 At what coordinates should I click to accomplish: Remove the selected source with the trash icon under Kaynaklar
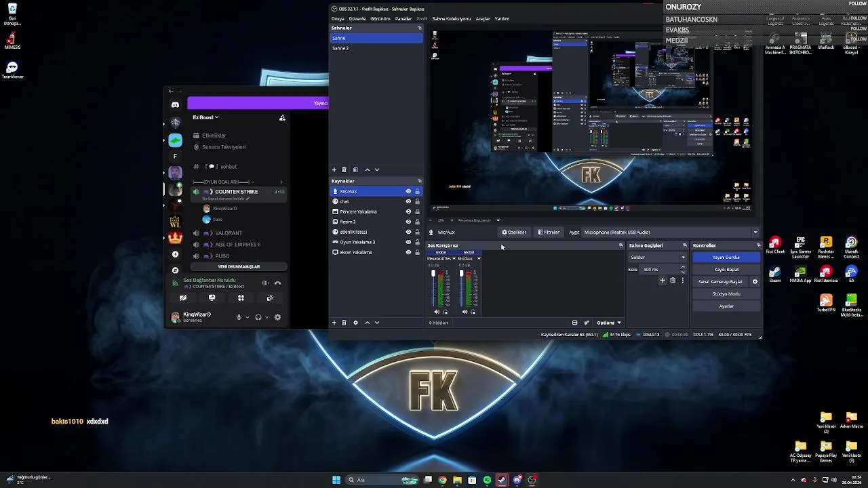coord(344,323)
